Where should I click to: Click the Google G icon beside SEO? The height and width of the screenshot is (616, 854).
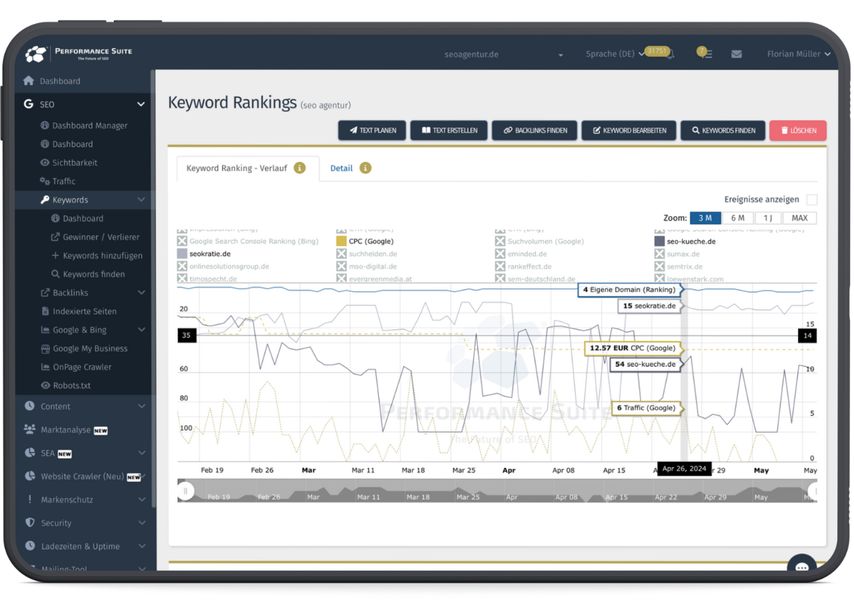coord(28,104)
